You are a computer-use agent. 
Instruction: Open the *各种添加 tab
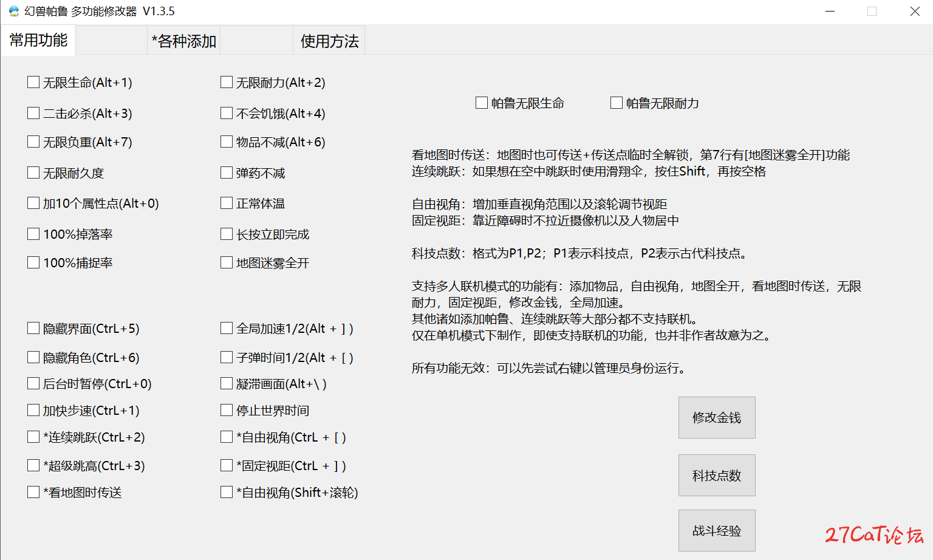tap(184, 41)
